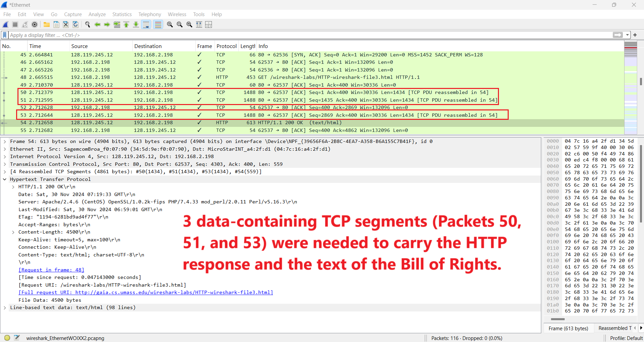Select packet 48 GET HTTP request row
644x342 pixels.
click(312, 77)
